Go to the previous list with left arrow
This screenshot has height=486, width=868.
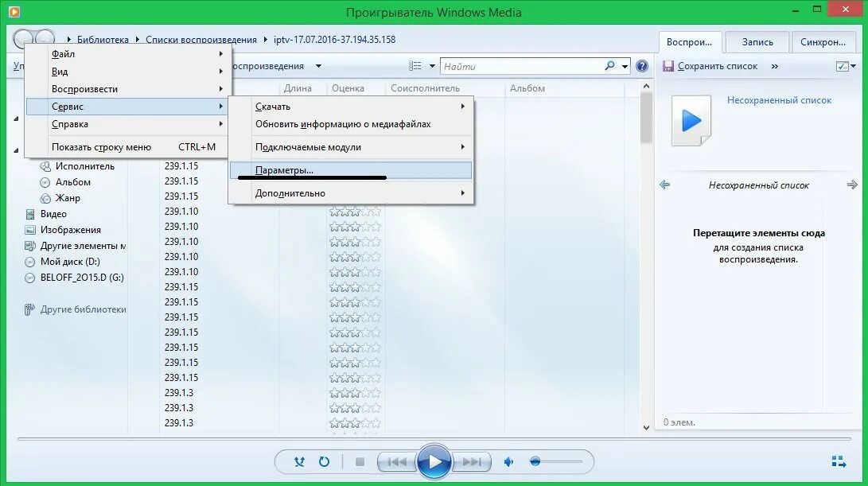[665, 185]
